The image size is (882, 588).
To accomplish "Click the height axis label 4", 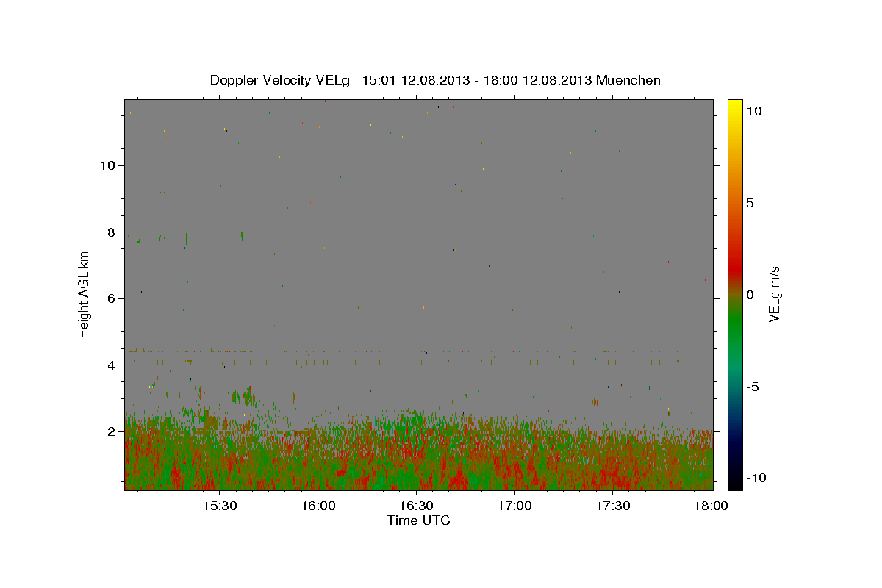I will click(x=112, y=365).
